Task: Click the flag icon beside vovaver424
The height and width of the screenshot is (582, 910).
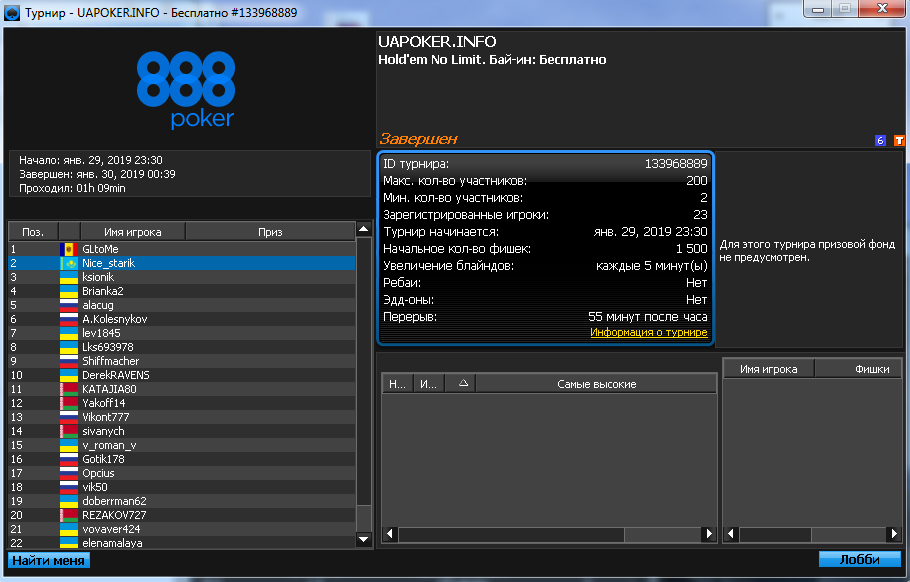Action: tap(69, 529)
